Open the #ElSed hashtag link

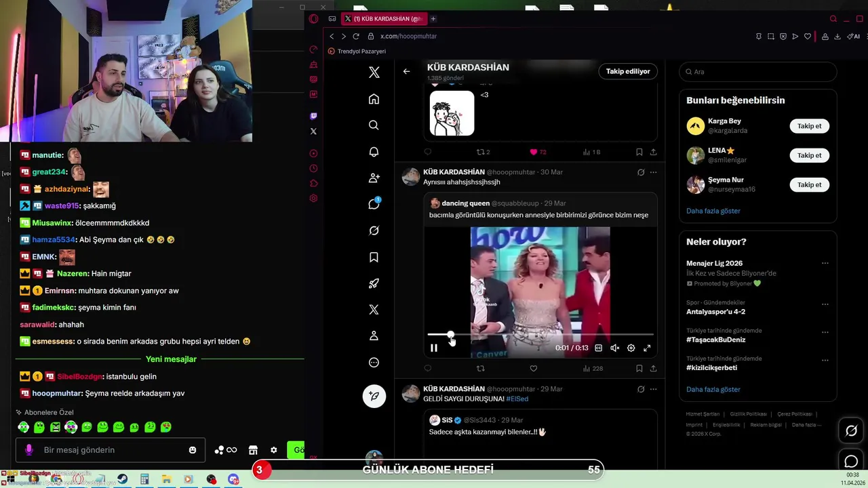coord(517,399)
